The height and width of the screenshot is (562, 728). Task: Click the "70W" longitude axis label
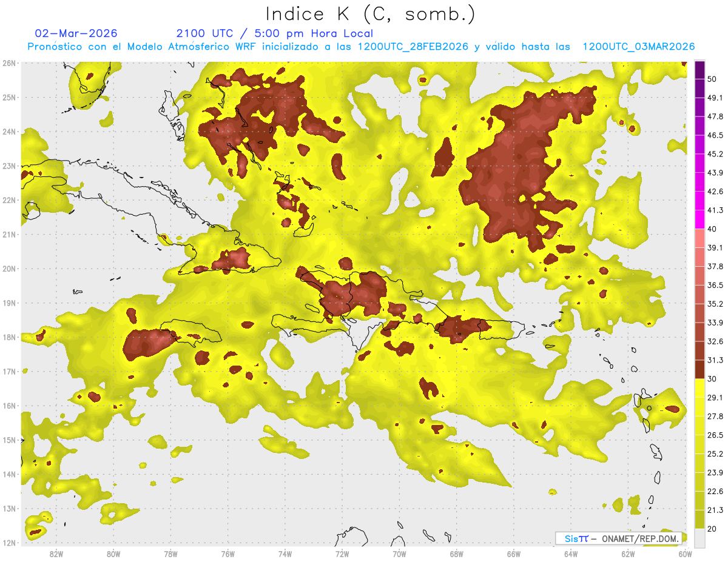pyautogui.click(x=399, y=554)
